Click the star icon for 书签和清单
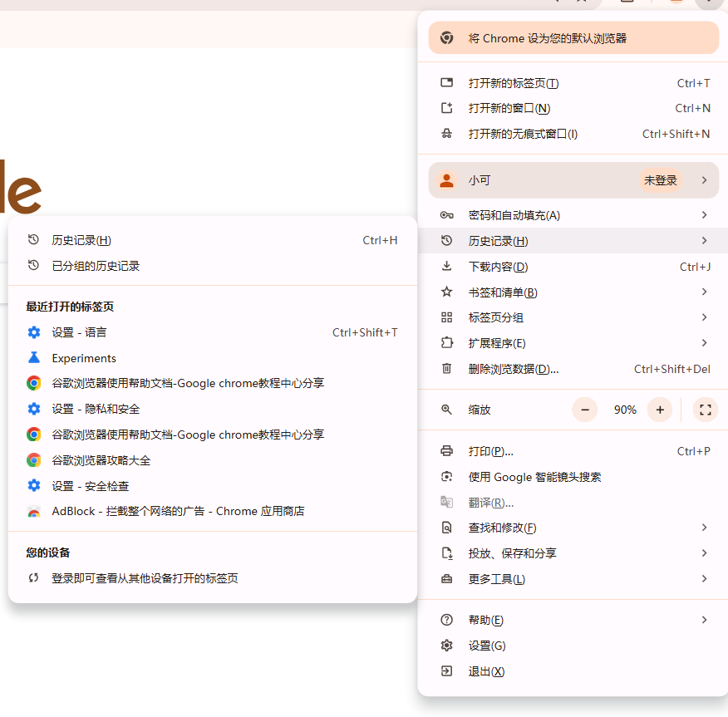728x717 pixels. [x=446, y=292]
